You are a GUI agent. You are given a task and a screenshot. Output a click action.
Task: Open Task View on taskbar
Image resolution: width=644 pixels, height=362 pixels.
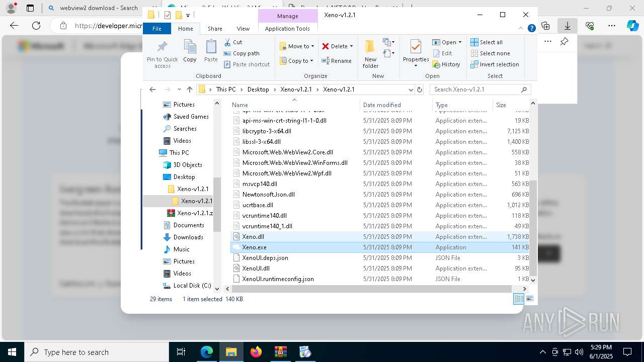[x=182, y=352]
